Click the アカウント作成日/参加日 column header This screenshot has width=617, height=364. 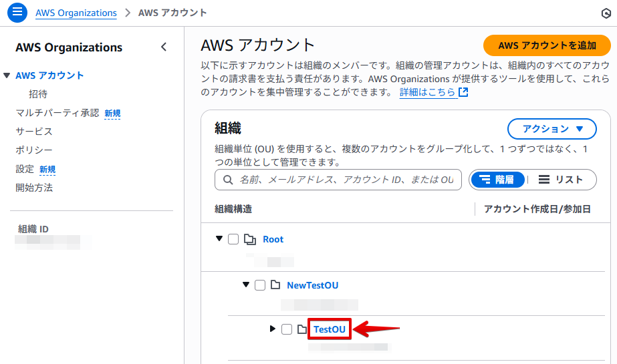pos(537,209)
